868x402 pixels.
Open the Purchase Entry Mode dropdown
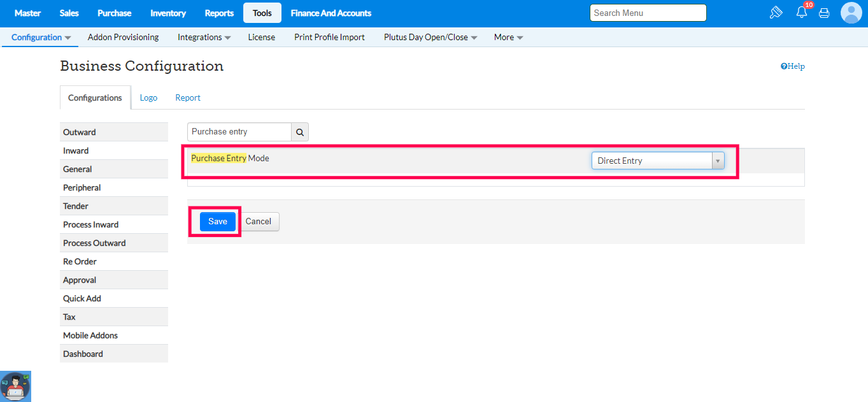click(658, 161)
